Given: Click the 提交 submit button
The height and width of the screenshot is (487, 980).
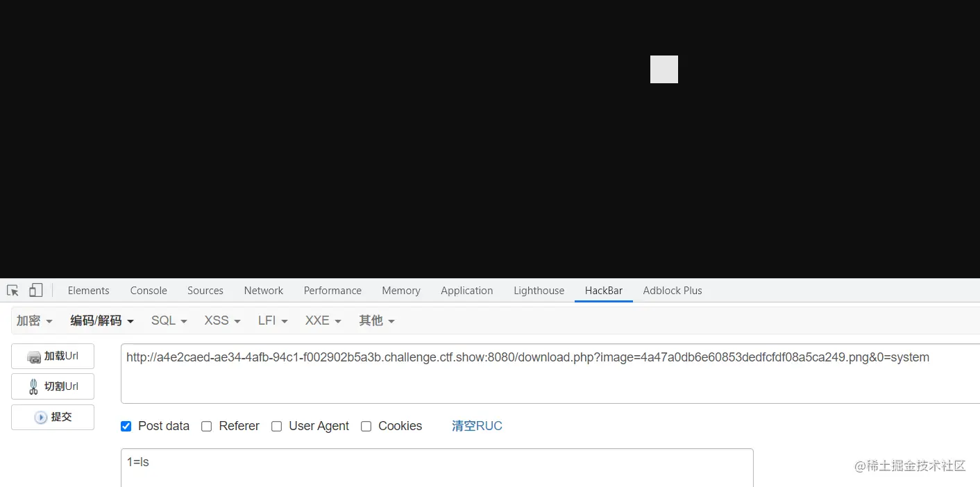Looking at the screenshot, I should click(x=53, y=417).
